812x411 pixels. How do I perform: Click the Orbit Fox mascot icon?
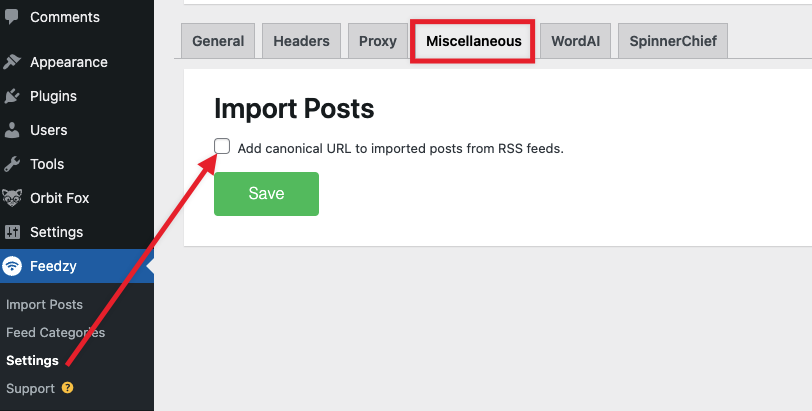coord(11,198)
